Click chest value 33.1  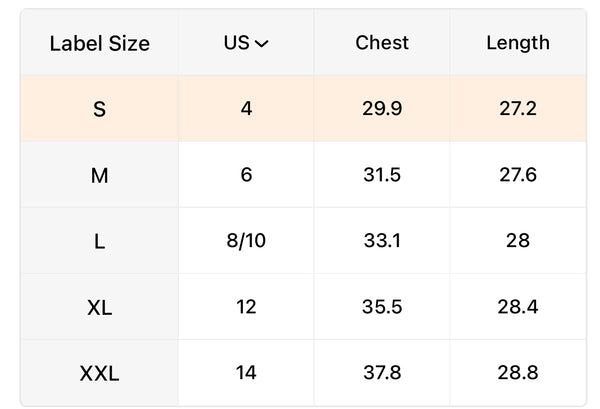point(382,241)
